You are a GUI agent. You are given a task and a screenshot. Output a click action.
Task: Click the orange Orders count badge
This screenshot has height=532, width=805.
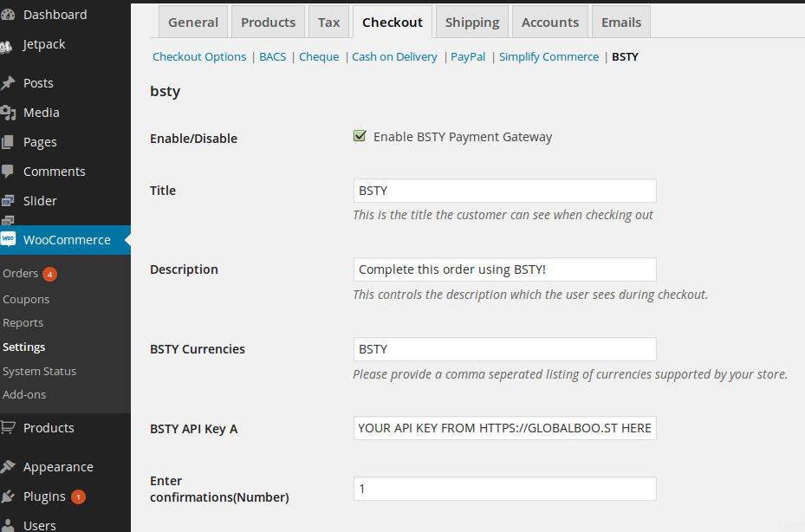click(49, 274)
